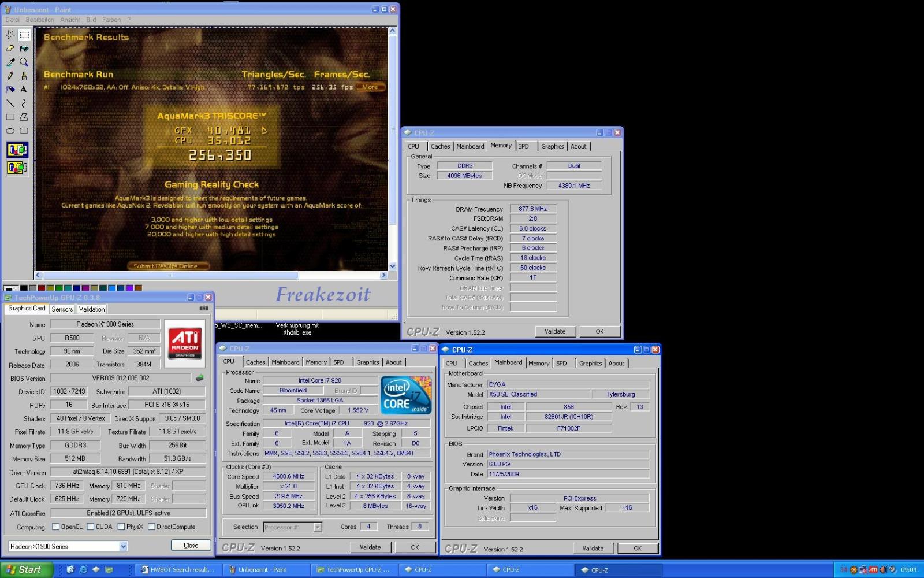This screenshot has height=578, width=924.
Task: Open the Caches tab in the CPU-Z processor window
Action: click(x=255, y=362)
